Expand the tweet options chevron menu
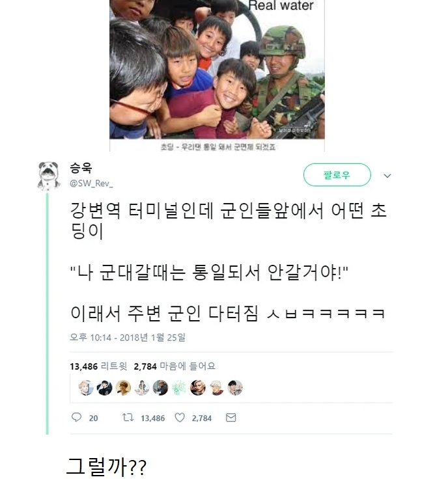 point(387,176)
